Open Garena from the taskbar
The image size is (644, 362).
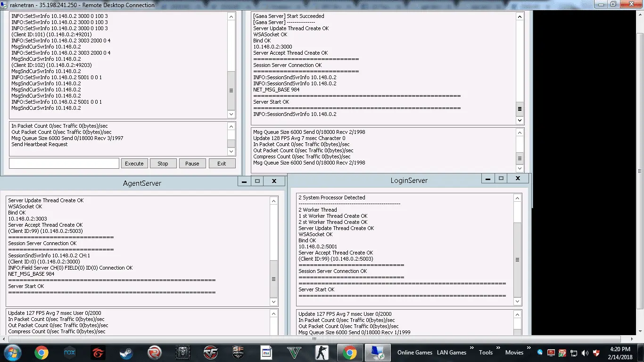point(98,353)
